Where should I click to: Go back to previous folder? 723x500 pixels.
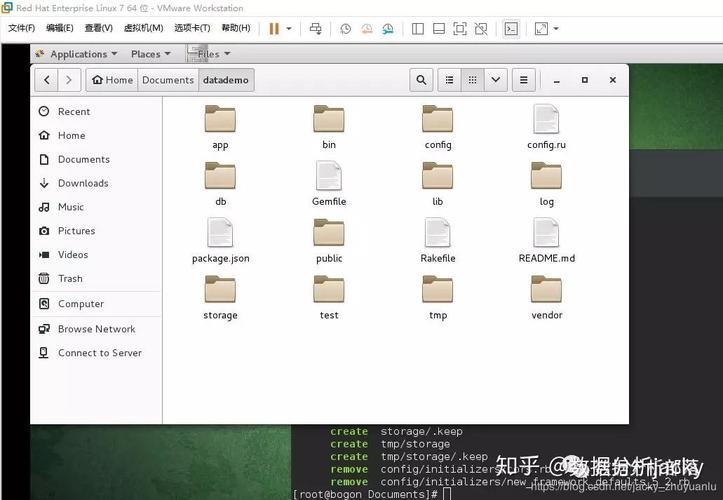coord(47,80)
